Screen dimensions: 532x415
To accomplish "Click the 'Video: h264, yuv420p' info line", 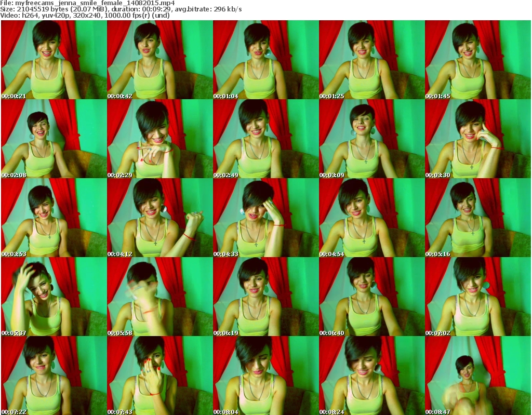I will (85, 15).
